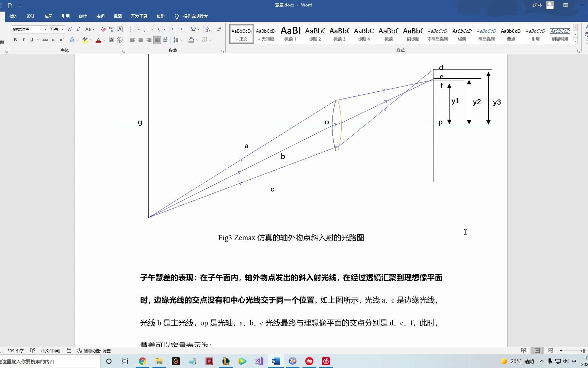Center align text

tap(141, 40)
